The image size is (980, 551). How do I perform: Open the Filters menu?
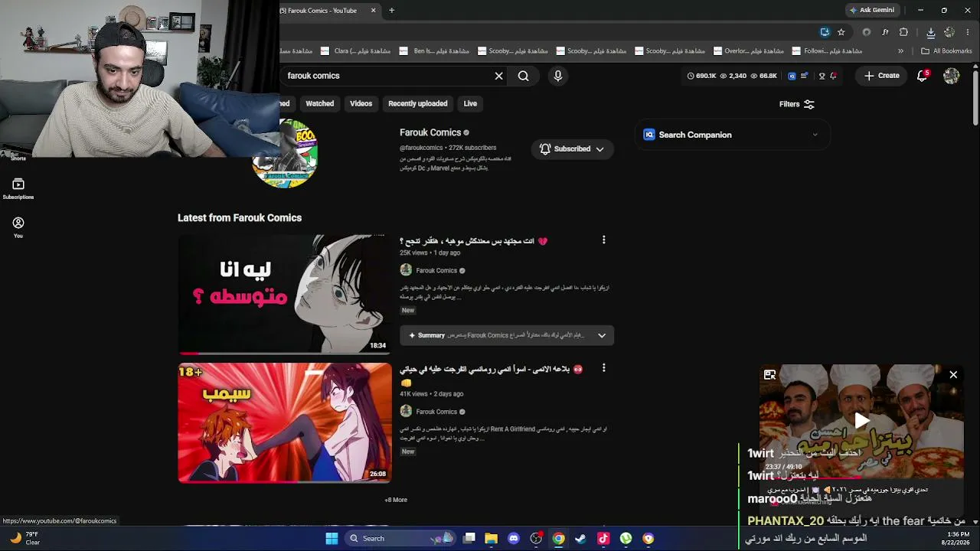click(797, 104)
